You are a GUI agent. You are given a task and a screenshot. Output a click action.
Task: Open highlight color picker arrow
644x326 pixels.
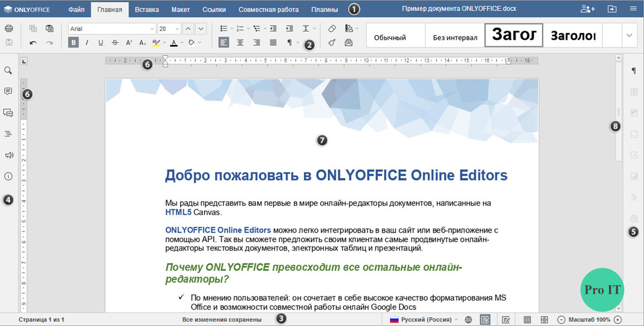[164, 42]
